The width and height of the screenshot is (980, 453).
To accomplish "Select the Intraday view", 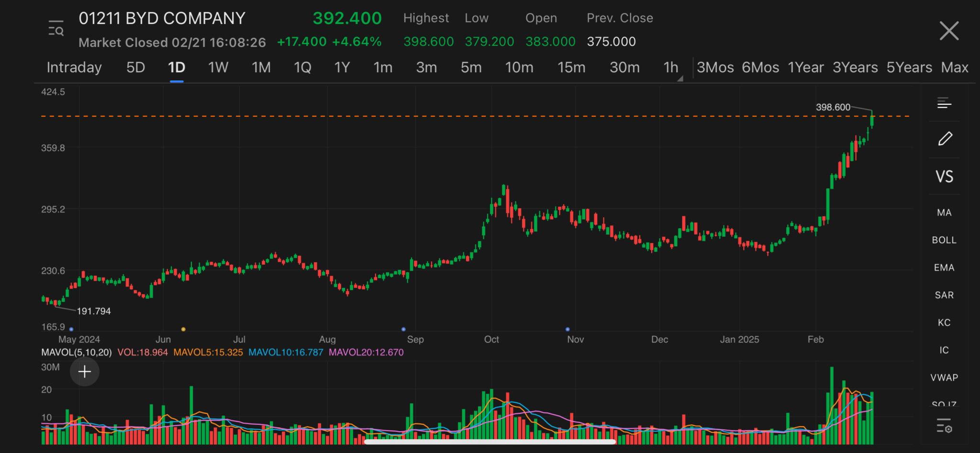I will (x=74, y=68).
